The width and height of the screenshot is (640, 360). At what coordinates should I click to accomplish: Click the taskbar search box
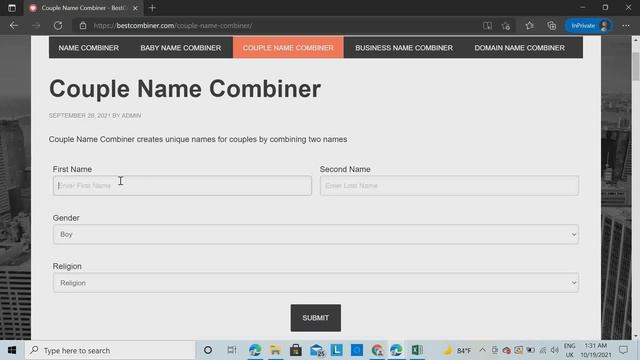tap(110, 350)
